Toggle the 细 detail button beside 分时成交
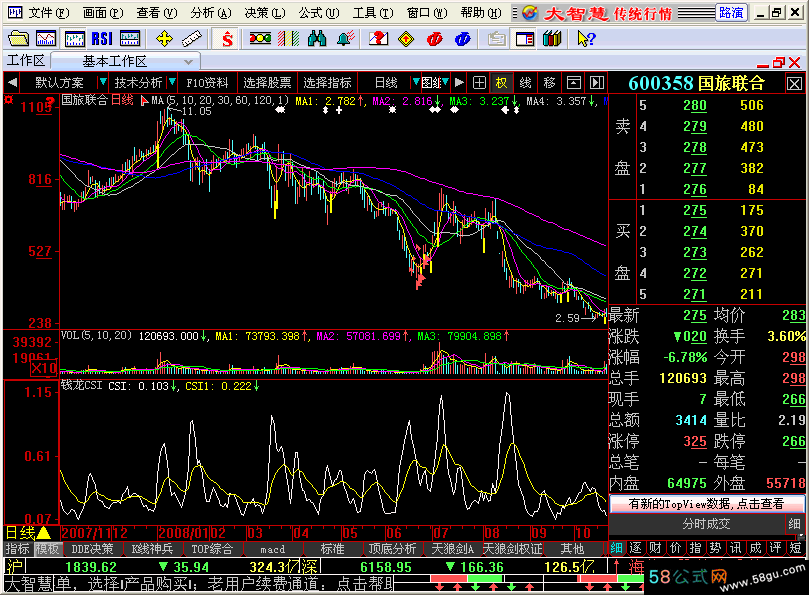 coord(795,524)
